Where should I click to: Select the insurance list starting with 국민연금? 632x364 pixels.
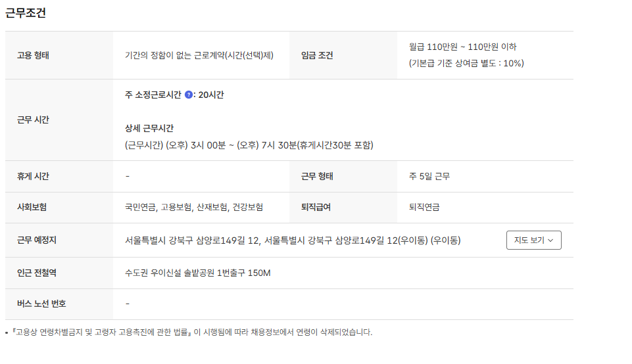(x=193, y=208)
